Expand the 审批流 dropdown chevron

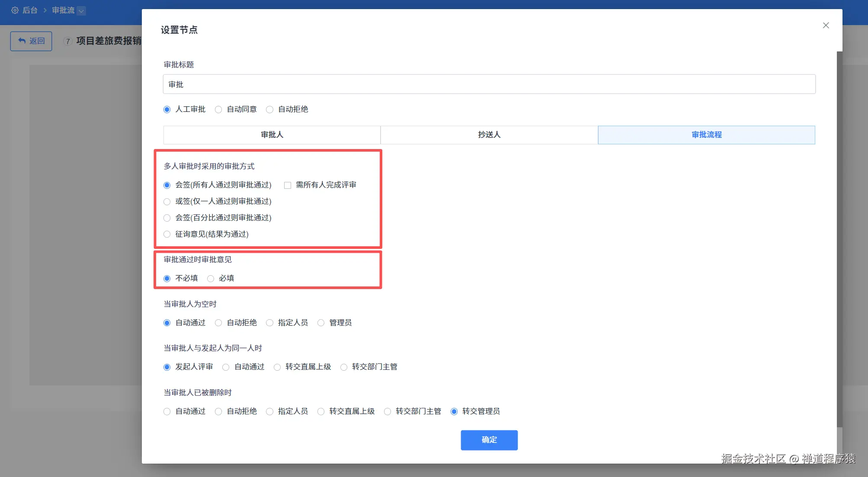click(81, 10)
